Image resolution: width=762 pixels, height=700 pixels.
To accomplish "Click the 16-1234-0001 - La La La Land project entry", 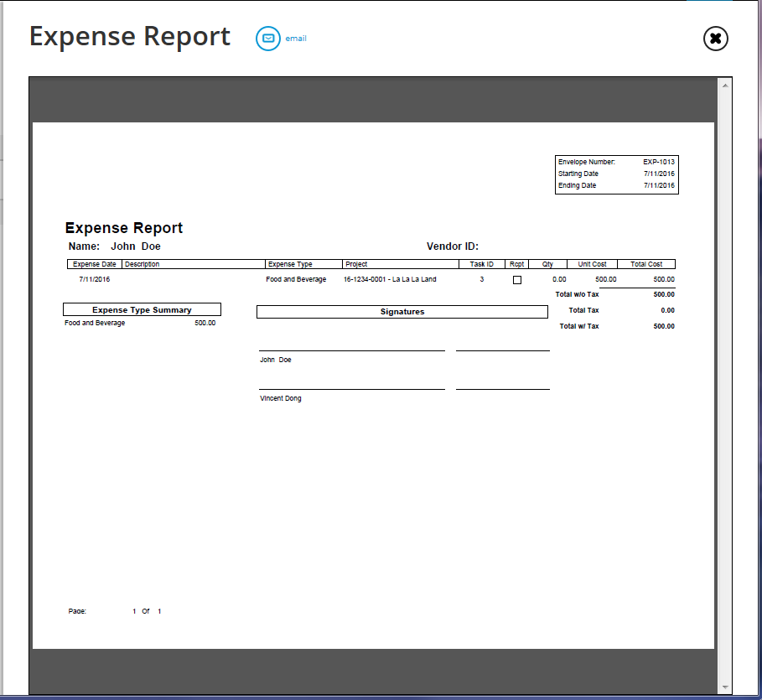I will pos(390,279).
